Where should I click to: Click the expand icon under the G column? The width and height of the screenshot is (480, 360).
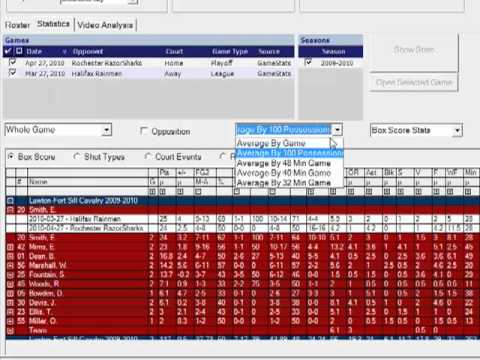click(152, 192)
